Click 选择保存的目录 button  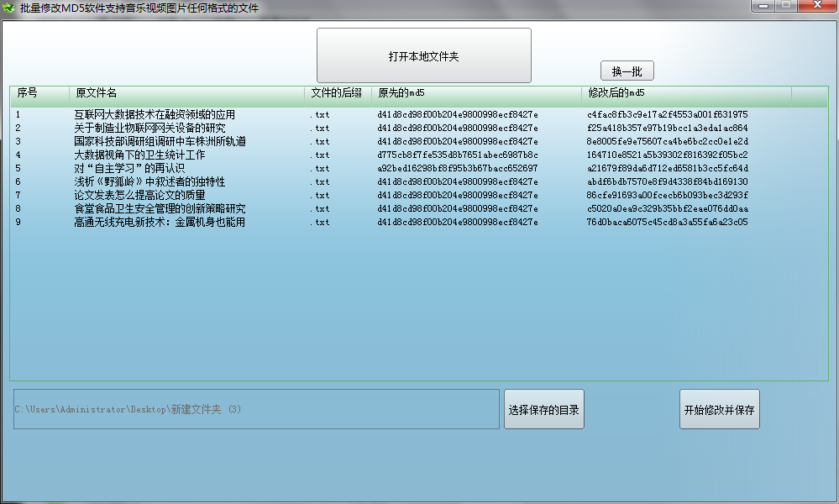(543, 410)
